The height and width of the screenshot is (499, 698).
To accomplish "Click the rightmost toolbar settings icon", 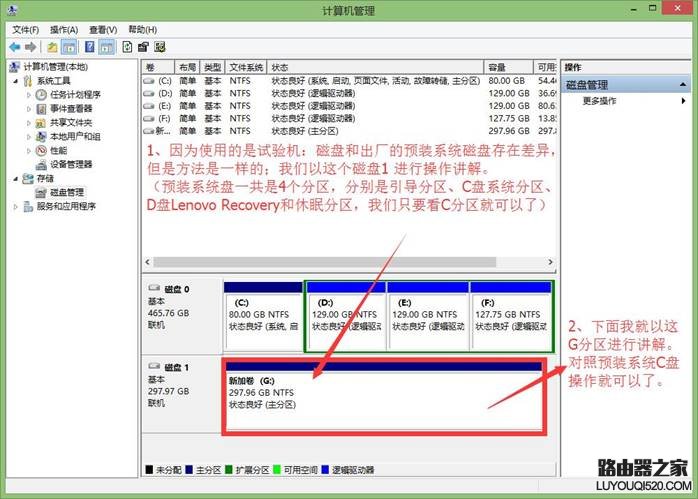I will point(159,47).
